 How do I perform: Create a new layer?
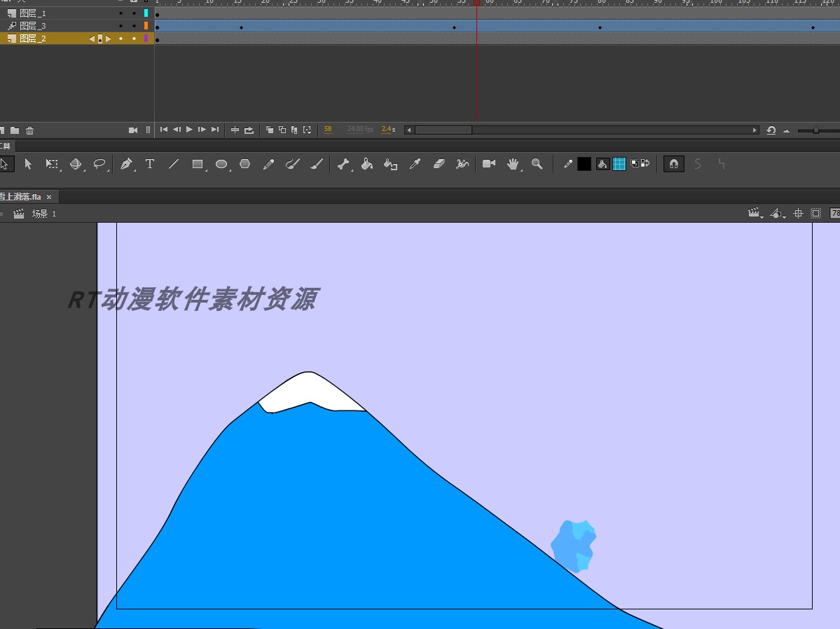coord(4,130)
